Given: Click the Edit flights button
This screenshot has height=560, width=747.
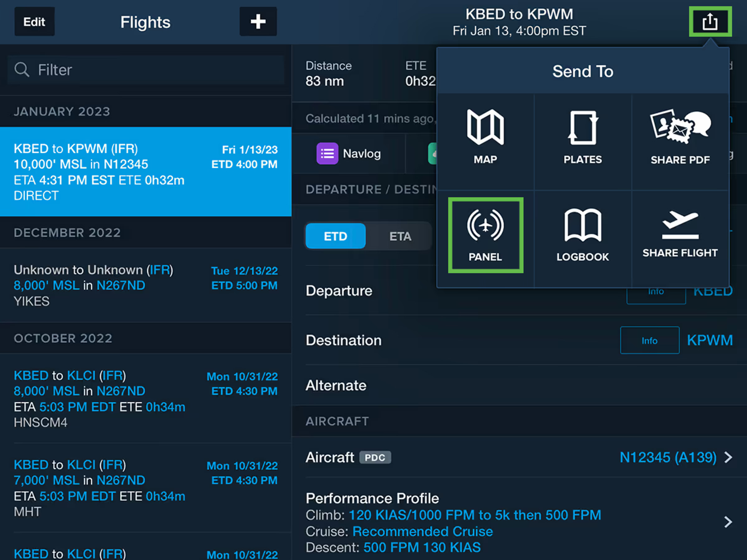Looking at the screenshot, I should (x=34, y=22).
